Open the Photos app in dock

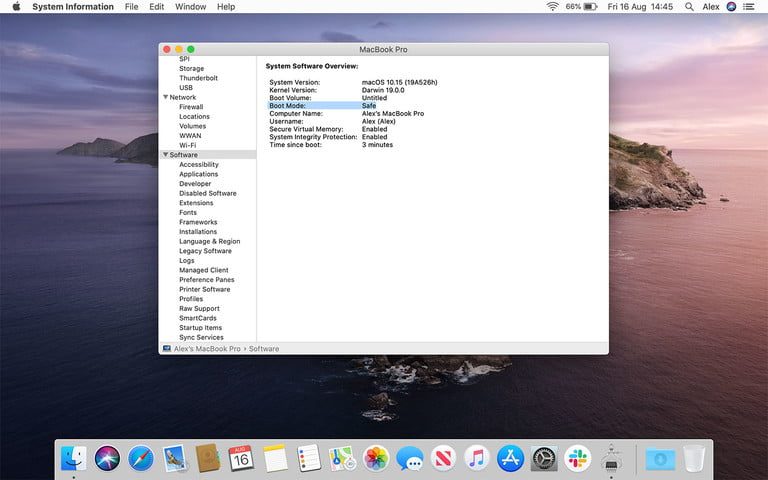(376, 459)
